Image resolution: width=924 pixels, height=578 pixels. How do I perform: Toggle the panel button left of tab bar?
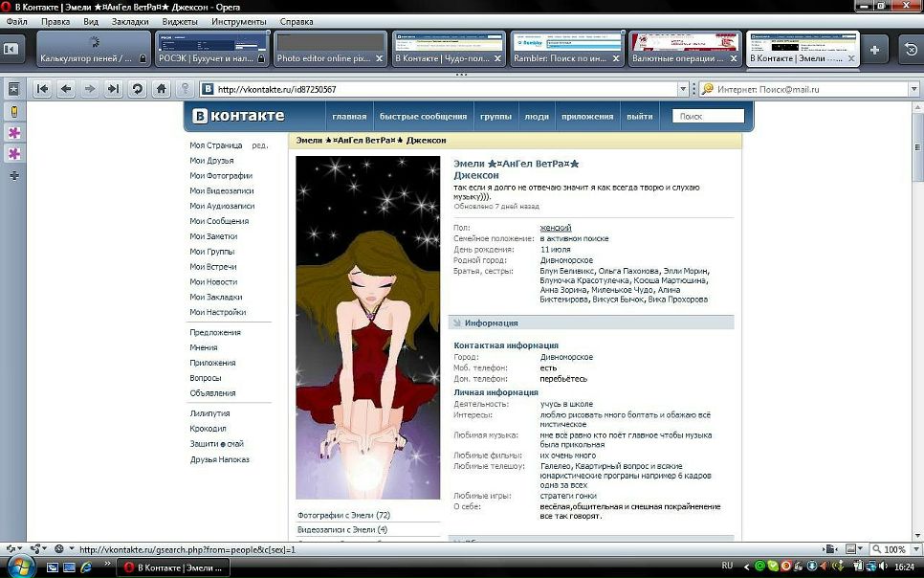coord(11,49)
